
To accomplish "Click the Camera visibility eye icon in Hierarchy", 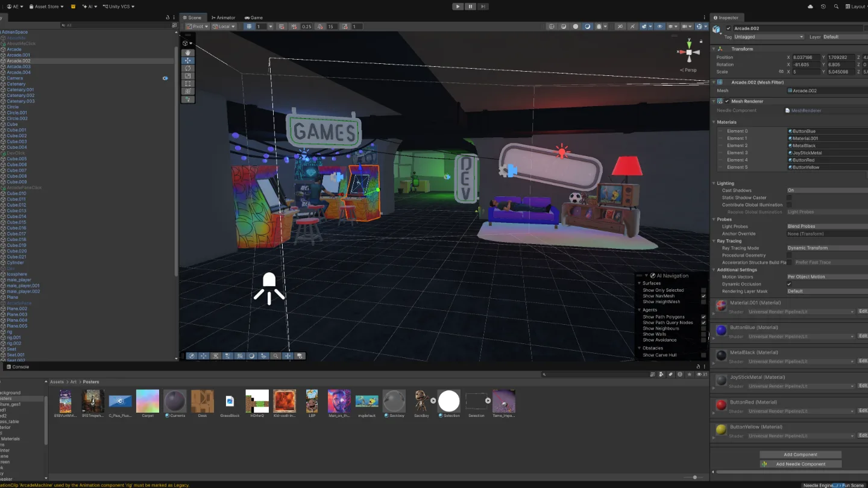I will tap(165, 78).
